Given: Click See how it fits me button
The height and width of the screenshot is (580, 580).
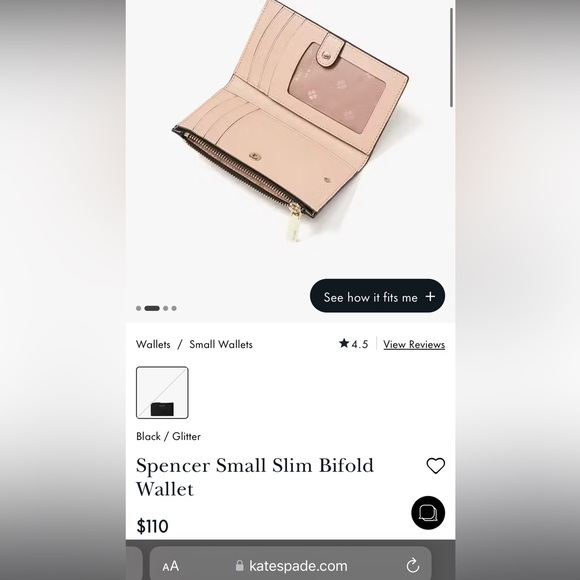Looking at the screenshot, I should coord(377,296).
